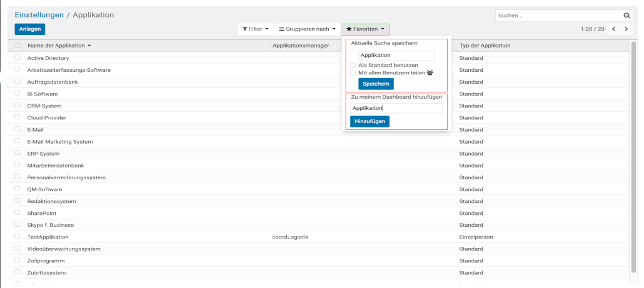Screen dimensions: 644x288
Task: Click the Speichern button
Action: pyautogui.click(x=376, y=84)
